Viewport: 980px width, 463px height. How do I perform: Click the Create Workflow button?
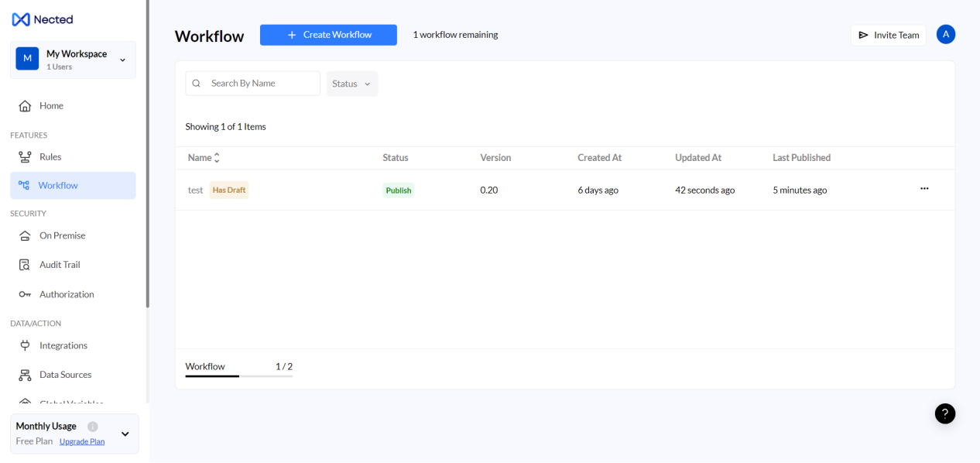click(328, 35)
